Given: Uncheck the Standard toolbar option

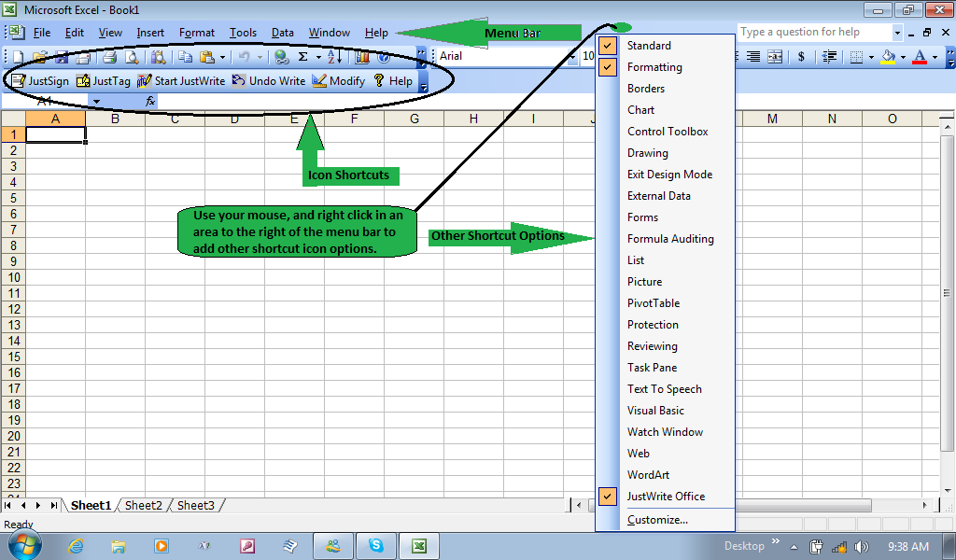Looking at the screenshot, I should coord(649,46).
